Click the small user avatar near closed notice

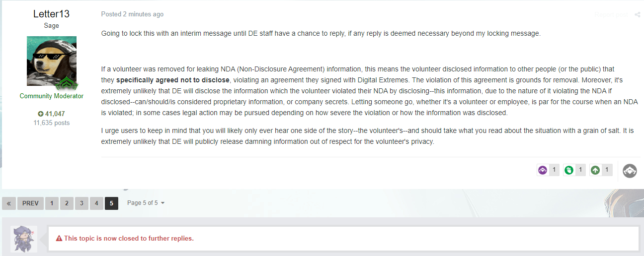coord(24,239)
